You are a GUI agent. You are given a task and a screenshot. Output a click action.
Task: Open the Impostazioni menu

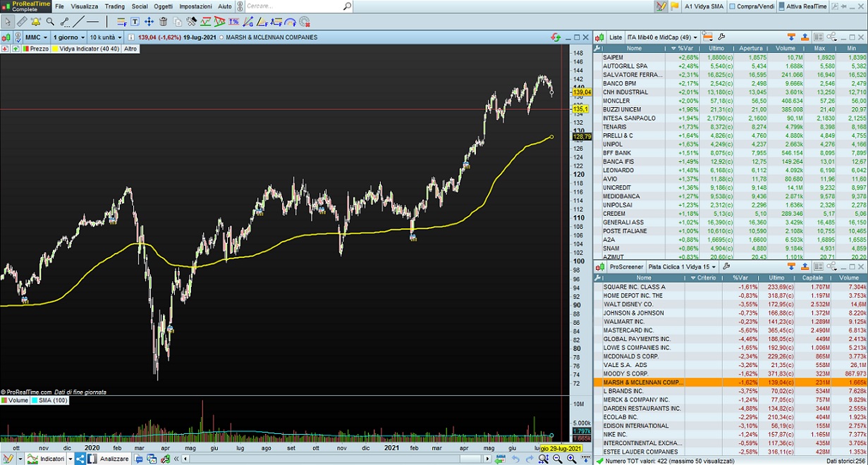[x=196, y=6]
